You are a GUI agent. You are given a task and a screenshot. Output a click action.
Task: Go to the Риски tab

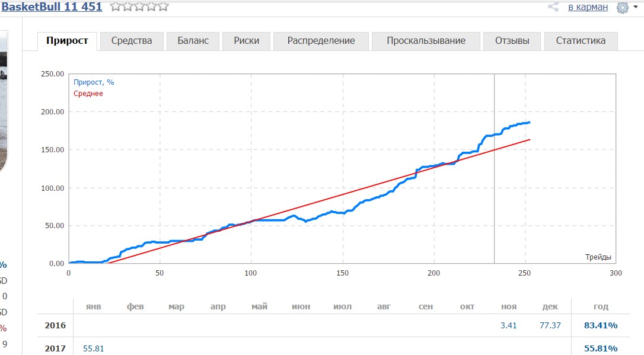pyautogui.click(x=246, y=41)
